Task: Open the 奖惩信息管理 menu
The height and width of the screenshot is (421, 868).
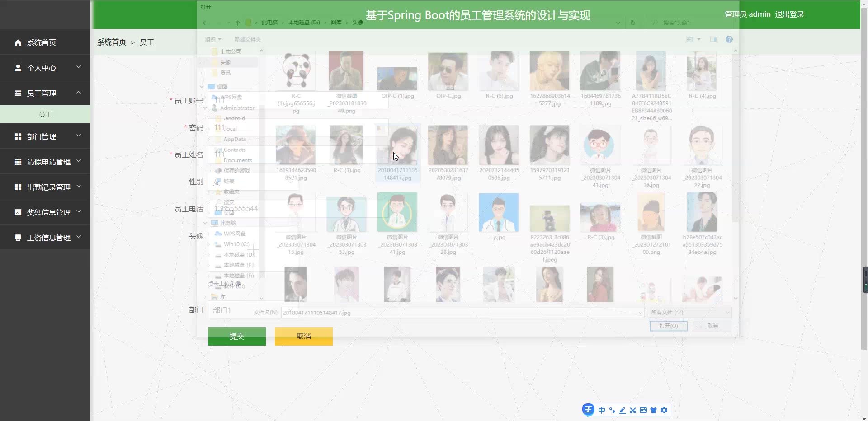Action: coord(45,212)
